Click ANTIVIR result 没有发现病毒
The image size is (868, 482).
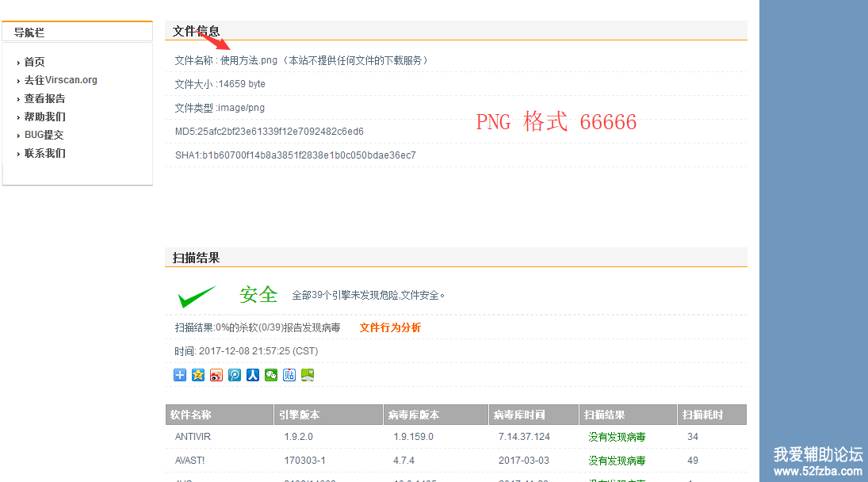pos(617,437)
